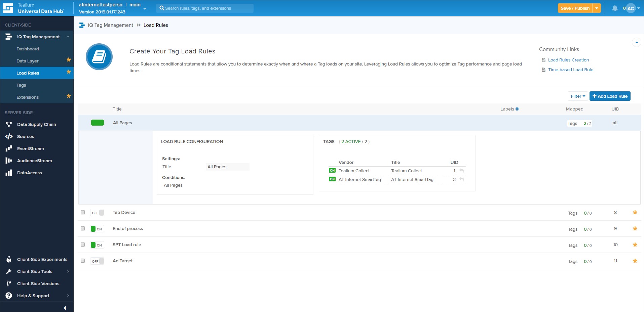
Task: Go to Tags in the sidebar
Action: (21, 85)
